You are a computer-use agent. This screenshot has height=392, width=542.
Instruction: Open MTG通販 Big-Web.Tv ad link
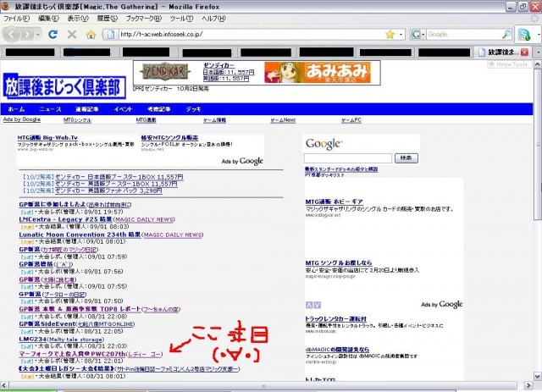click(x=47, y=137)
